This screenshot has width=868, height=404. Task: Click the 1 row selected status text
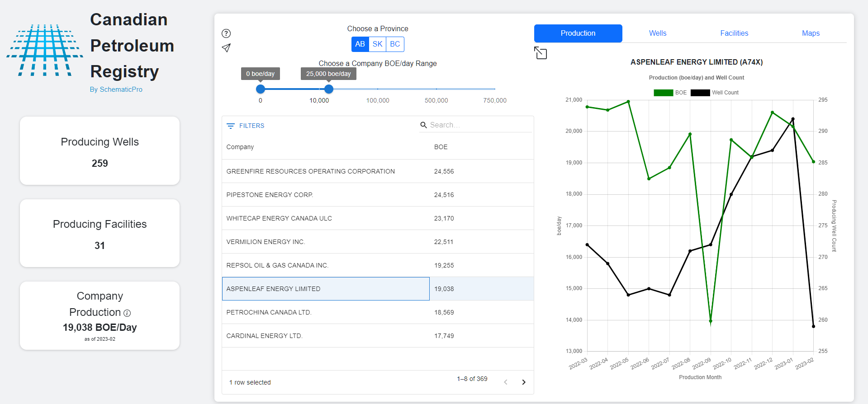pyautogui.click(x=250, y=382)
